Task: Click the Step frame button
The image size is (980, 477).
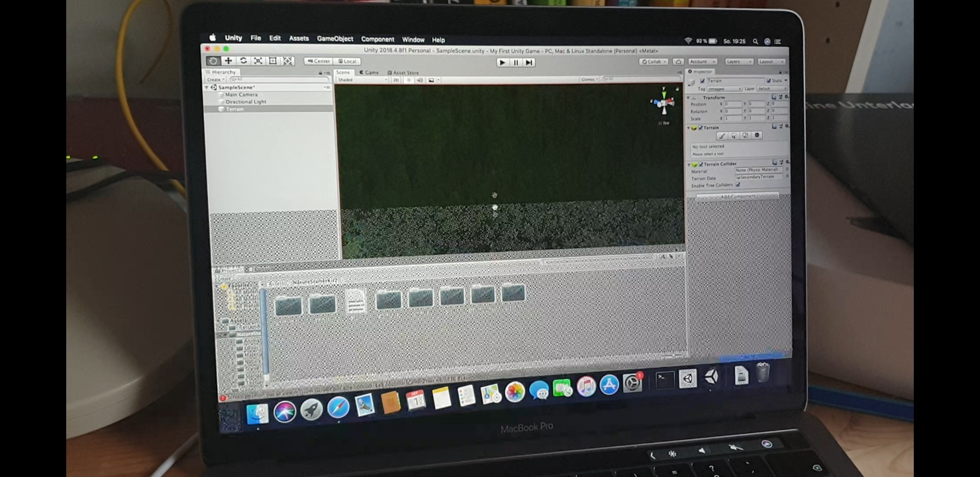Action: 528,62
